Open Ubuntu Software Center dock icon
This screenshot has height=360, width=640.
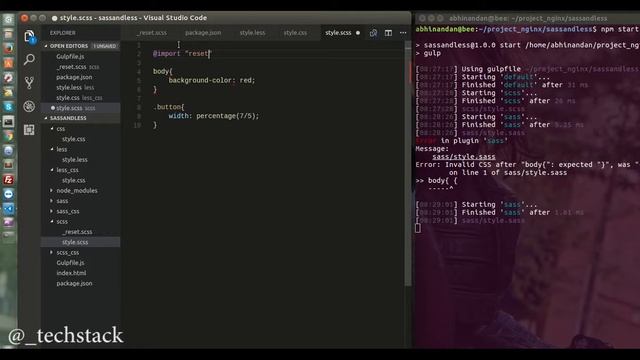pos(8,63)
